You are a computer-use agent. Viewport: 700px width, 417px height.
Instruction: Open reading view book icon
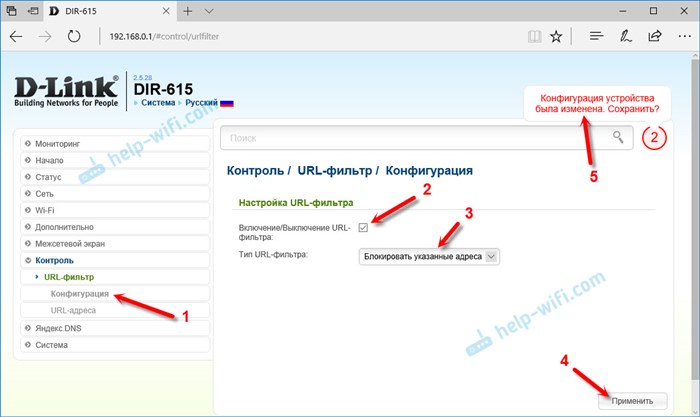pyautogui.click(x=534, y=36)
